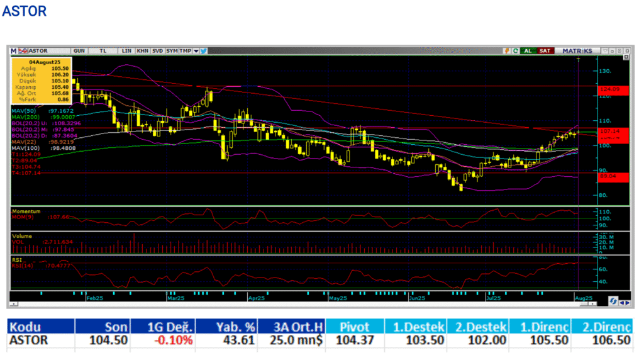Click the Kodu column header
Screen dimensions: 644x355
point(41,327)
